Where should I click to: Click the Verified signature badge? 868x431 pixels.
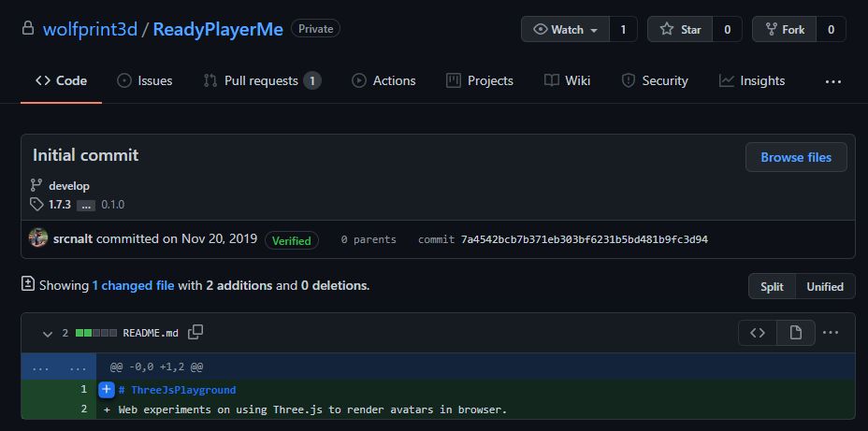[x=292, y=240]
